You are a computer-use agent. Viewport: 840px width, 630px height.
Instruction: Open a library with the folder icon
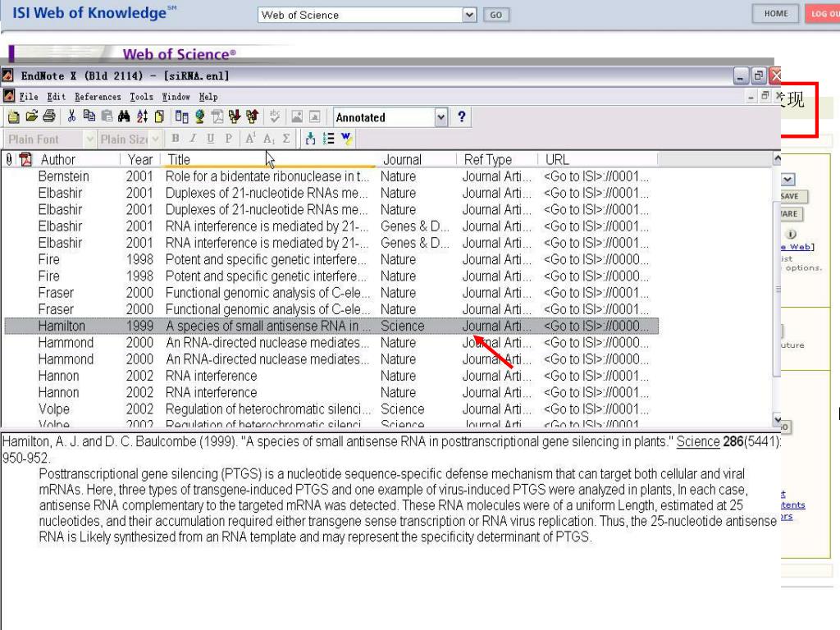(32, 116)
